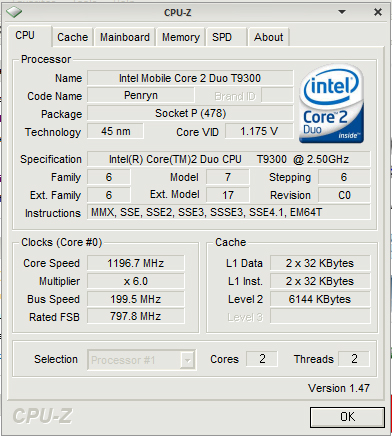The image size is (392, 436).
Task: Click the Ext. Model value 17
Action: 228,195
